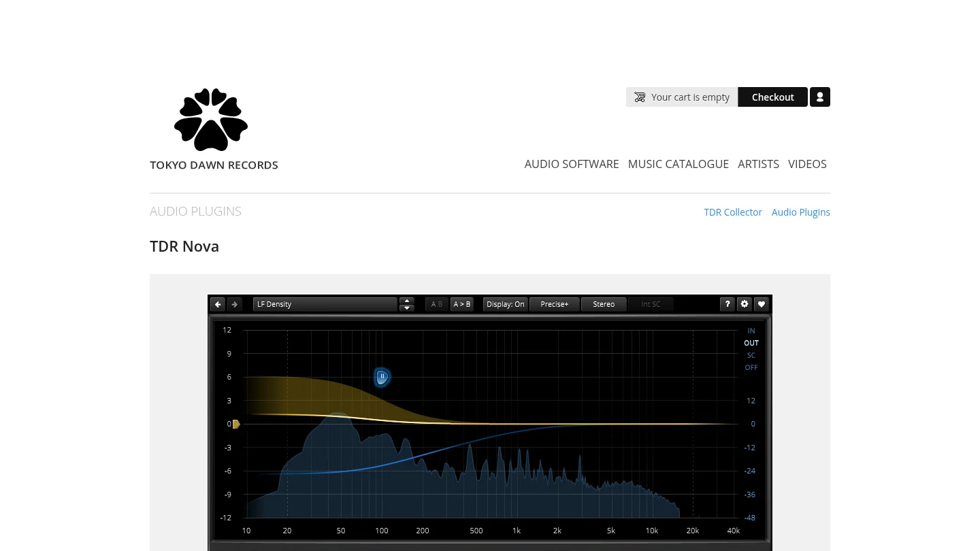The height and width of the screenshot is (551, 980).
Task: Click the 20k frequency axis label
Action: point(693,531)
